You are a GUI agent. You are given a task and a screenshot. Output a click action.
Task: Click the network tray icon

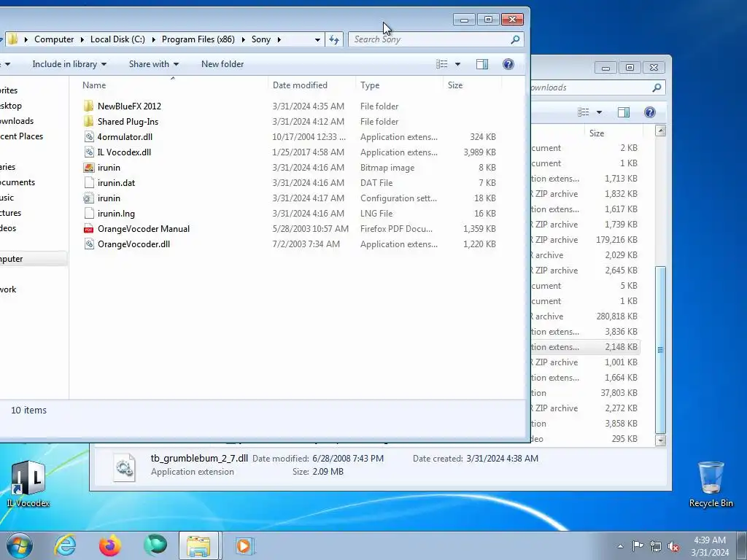click(x=656, y=546)
